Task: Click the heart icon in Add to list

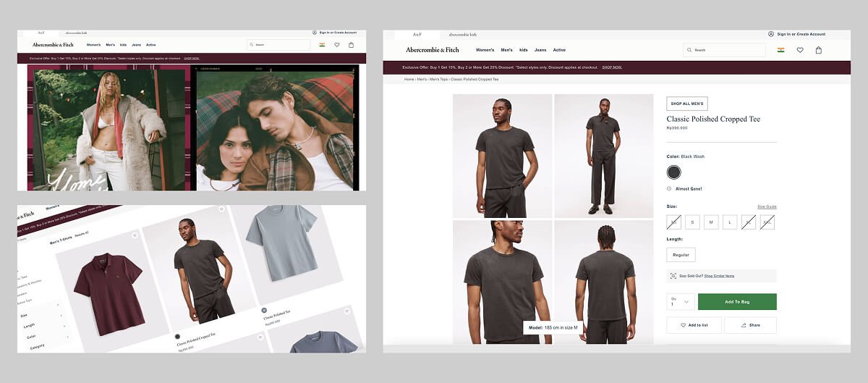Action: pyautogui.click(x=684, y=325)
